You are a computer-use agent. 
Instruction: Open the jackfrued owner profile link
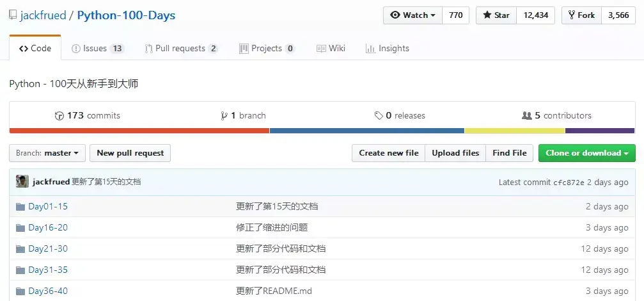43,15
